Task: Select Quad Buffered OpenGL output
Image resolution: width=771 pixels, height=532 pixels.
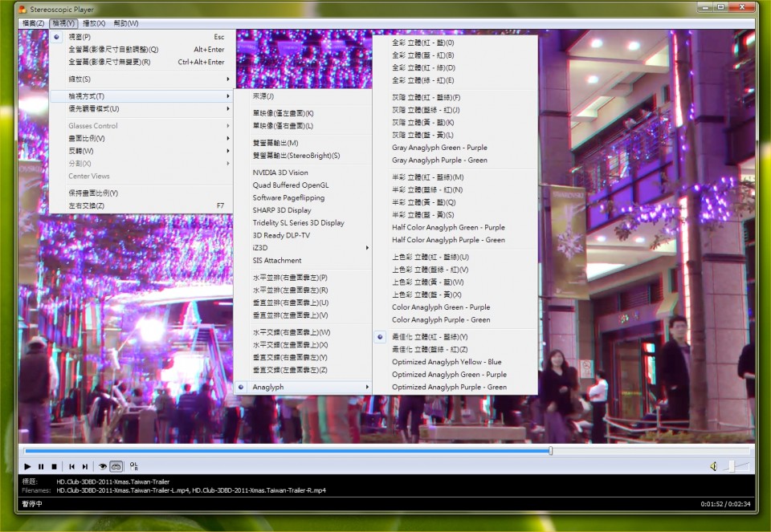Action: click(x=303, y=185)
